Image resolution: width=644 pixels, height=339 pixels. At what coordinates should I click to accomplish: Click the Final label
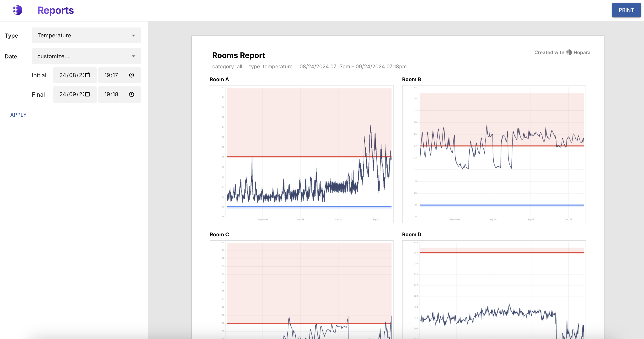38,95
